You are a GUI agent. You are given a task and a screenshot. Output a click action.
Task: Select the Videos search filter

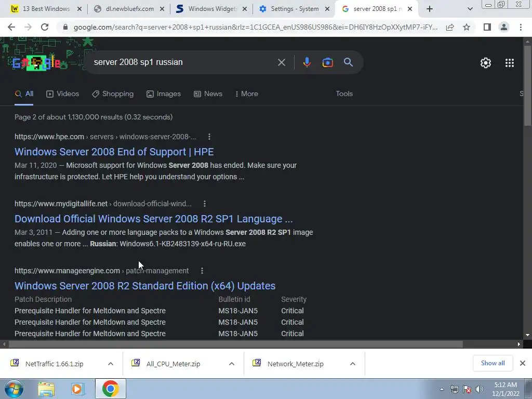tap(62, 94)
